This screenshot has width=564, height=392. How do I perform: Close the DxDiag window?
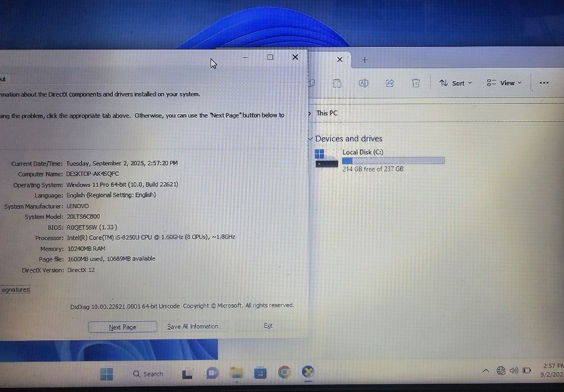point(295,57)
